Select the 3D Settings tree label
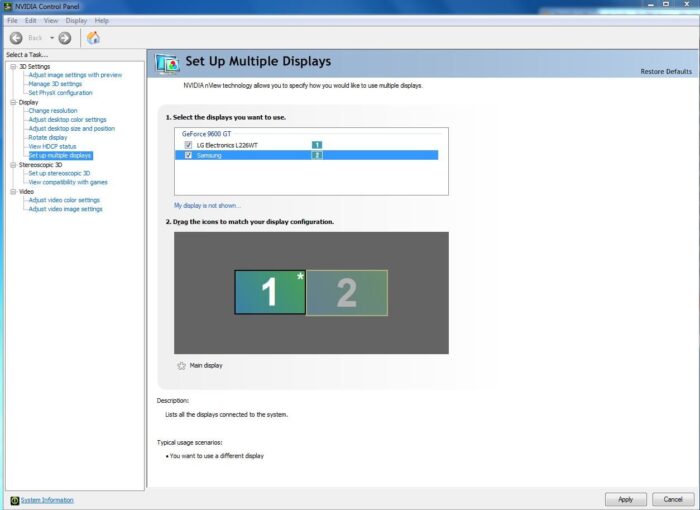This screenshot has width=700, height=510. click(34, 67)
